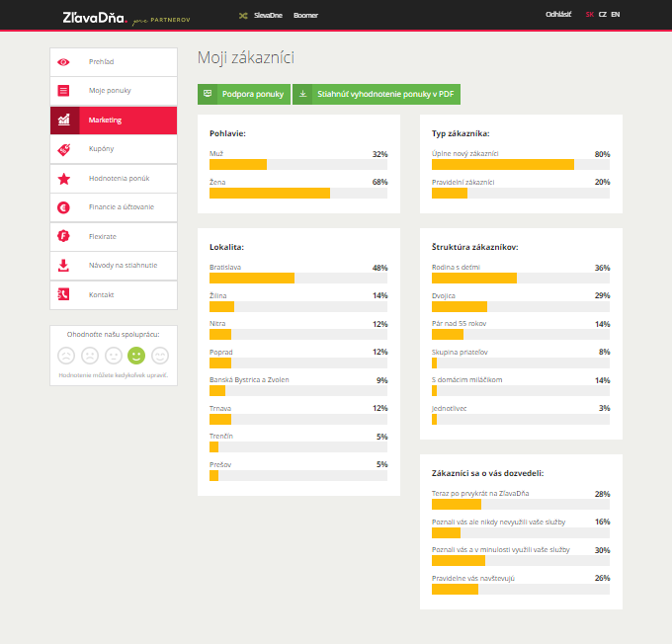Image resolution: width=672 pixels, height=644 pixels.
Task: Click the star icon for Hodnotenia ponúk
Action: (x=64, y=179)
